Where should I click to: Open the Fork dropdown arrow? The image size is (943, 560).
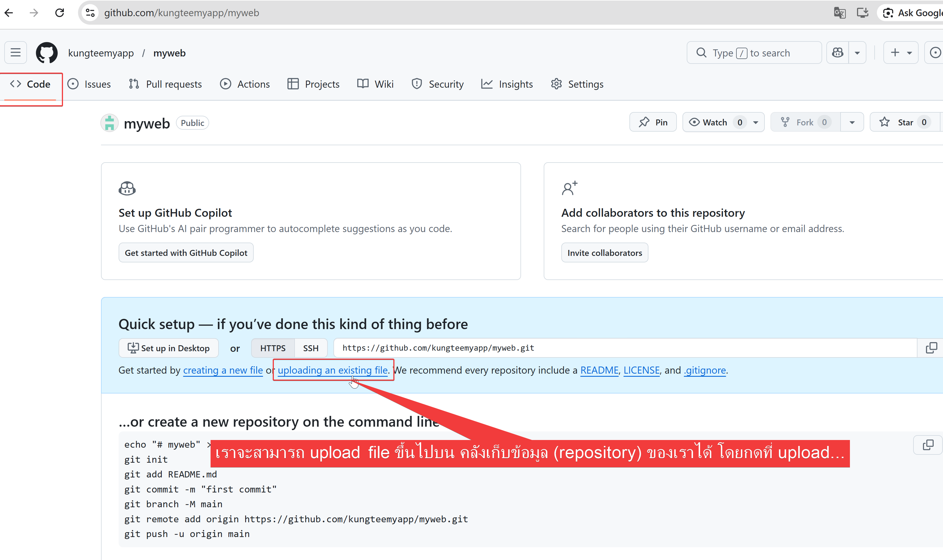pyautogui.click(x=852, y=122)
